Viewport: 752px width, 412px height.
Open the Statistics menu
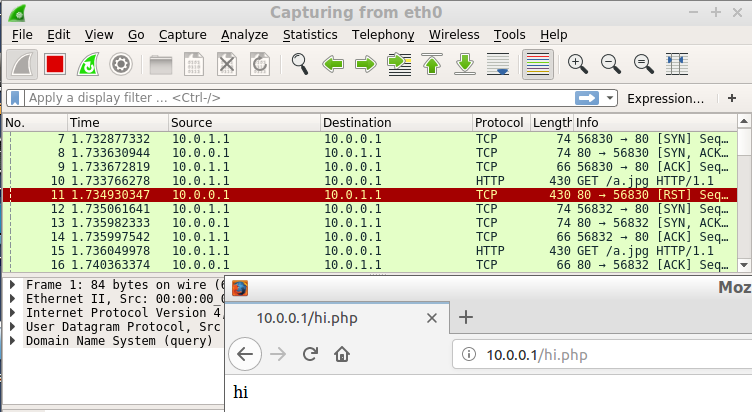coord(309,34)
